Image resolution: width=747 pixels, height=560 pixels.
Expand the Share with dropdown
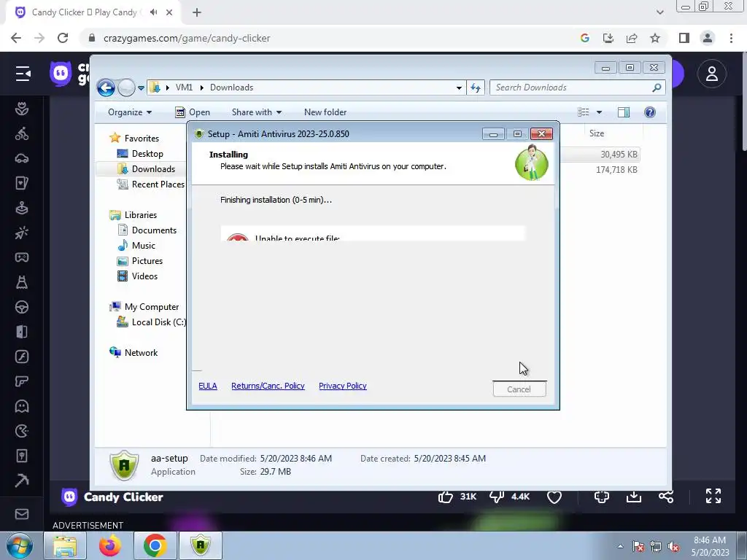coord(257,112)
